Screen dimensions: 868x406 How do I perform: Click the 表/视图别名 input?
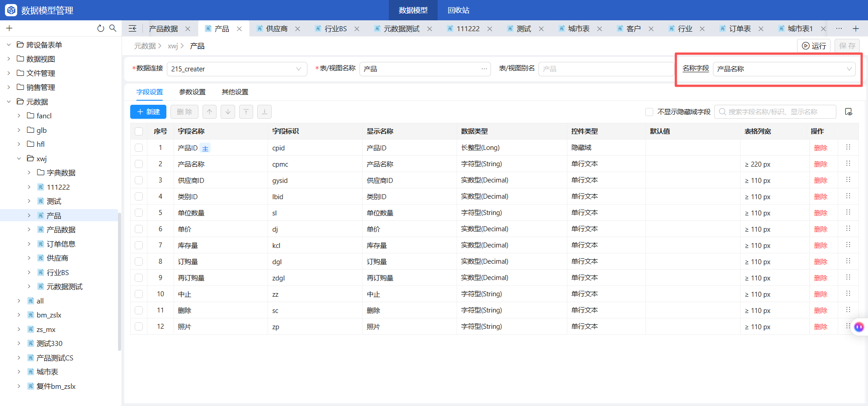pos(606,69)
